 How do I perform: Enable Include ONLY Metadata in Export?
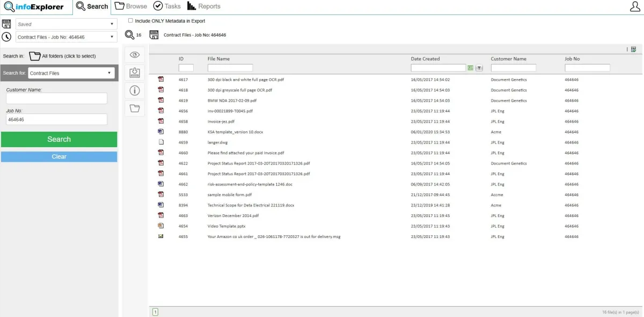pos(130,20)
